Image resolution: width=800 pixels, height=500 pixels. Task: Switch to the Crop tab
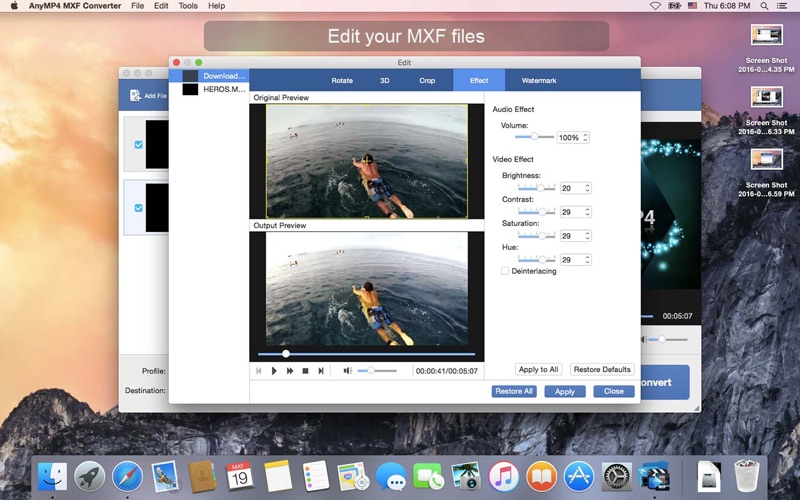pyautogui.click(x=427, y=81)
